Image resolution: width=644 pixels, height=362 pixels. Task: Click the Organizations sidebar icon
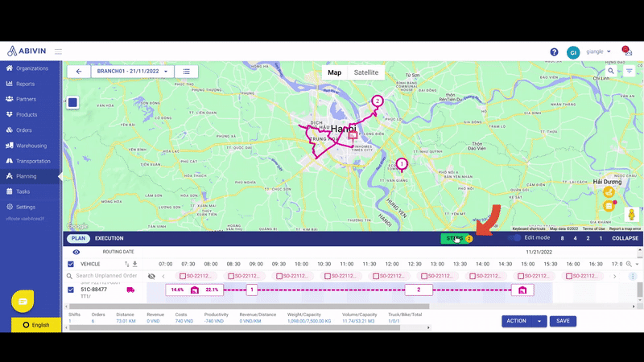click(10, 68)
